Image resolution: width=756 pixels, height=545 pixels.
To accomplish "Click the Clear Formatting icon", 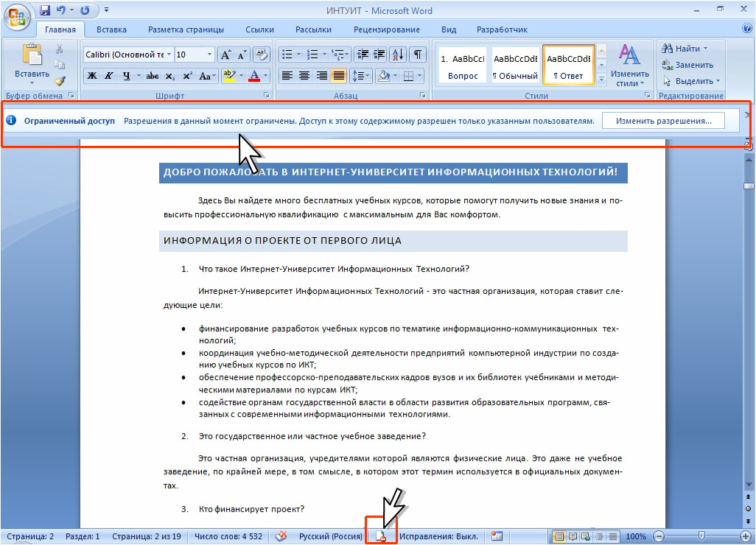I will 262,54.
